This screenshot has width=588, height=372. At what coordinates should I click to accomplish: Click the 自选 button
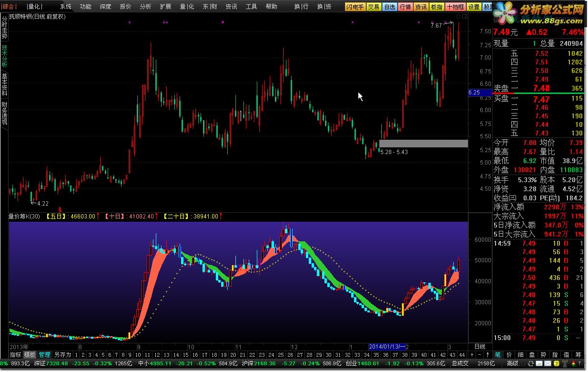389,7
